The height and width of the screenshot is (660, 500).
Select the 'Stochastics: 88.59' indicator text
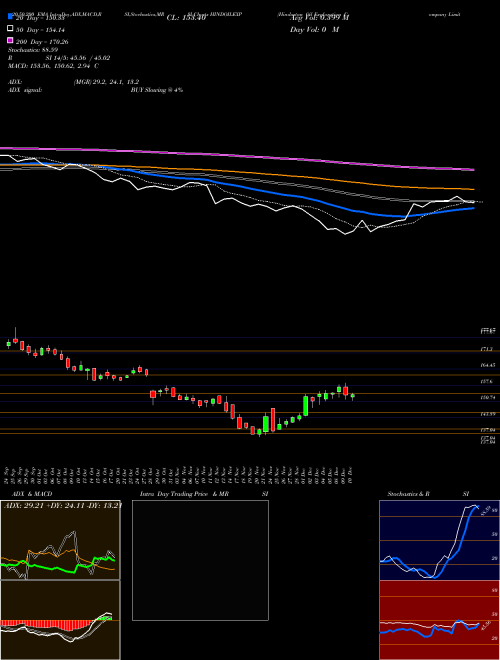pos(33,50)
